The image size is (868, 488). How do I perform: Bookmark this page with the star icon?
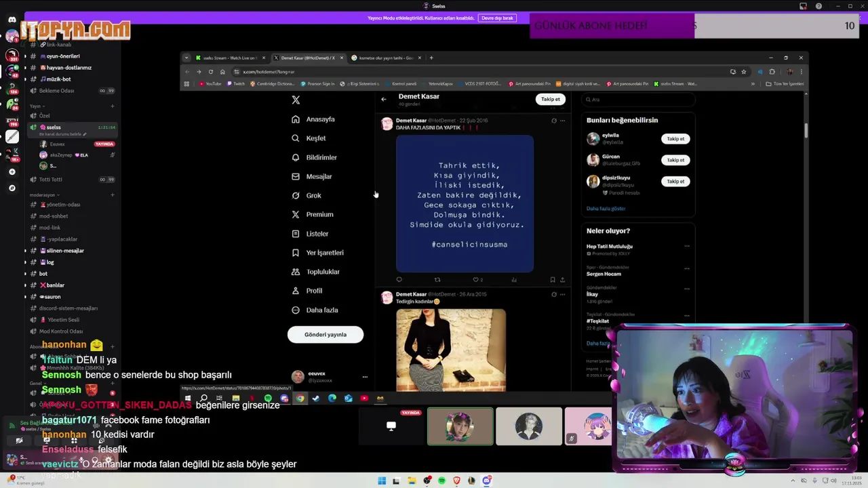tap(744, 72)
